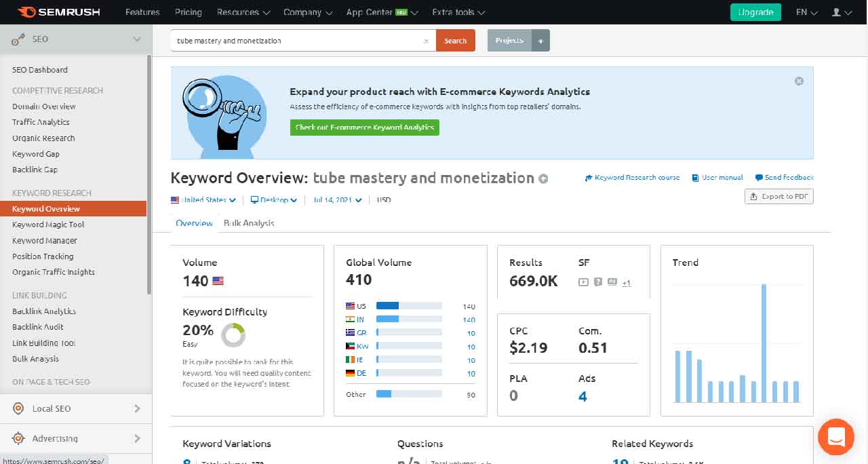Click the Ads count 4
868x464 pixels.
click(583, 396)
